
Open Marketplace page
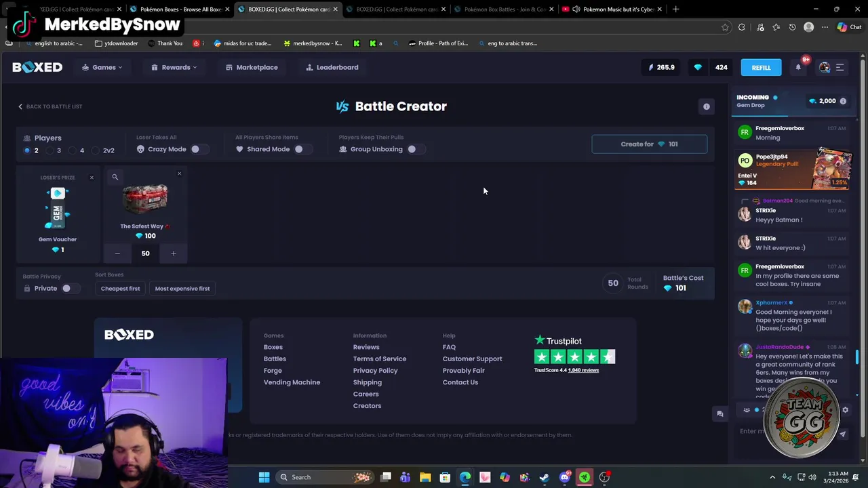pyautogui.click(x=252, y=67)
